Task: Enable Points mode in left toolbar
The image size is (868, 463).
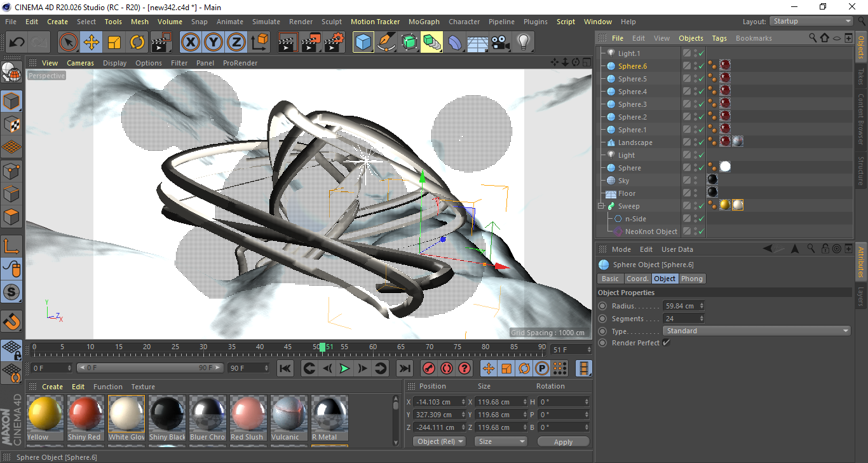Action: pos(12,170)
